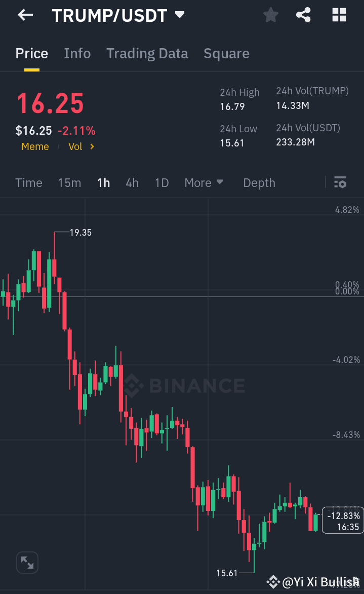Open the Depth view
This screenshot has width=364, height=594.
coord(259,182)
